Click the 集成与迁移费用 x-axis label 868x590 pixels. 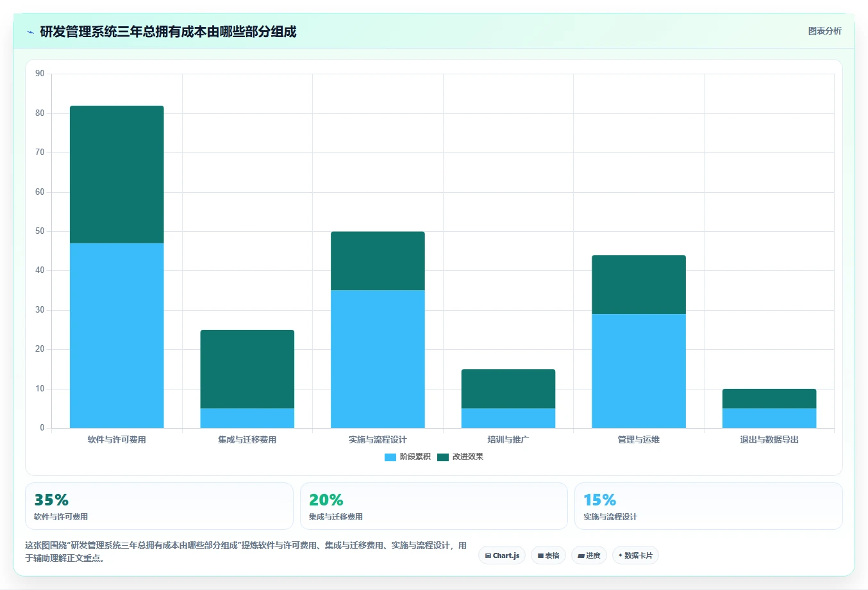tap(247, 439)
